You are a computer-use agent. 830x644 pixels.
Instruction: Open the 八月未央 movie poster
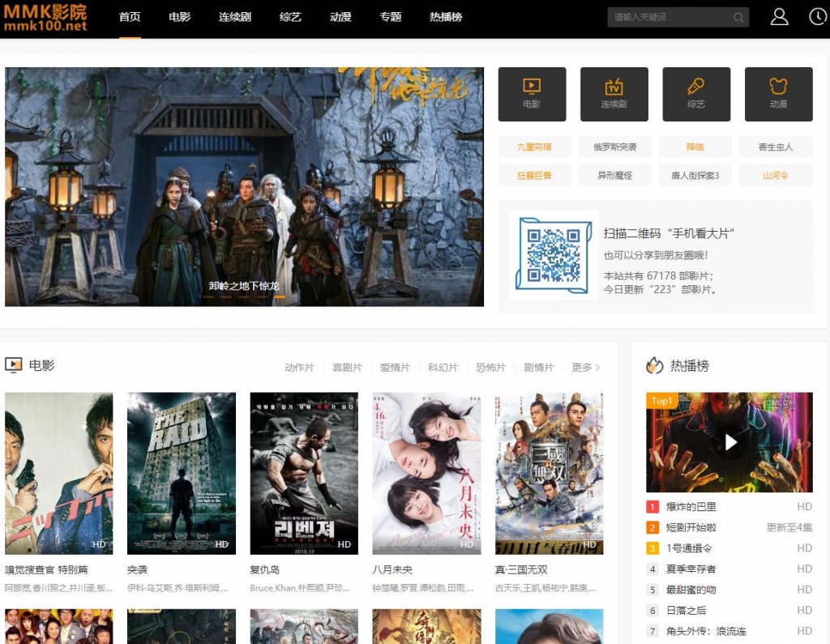coord(426,473)
